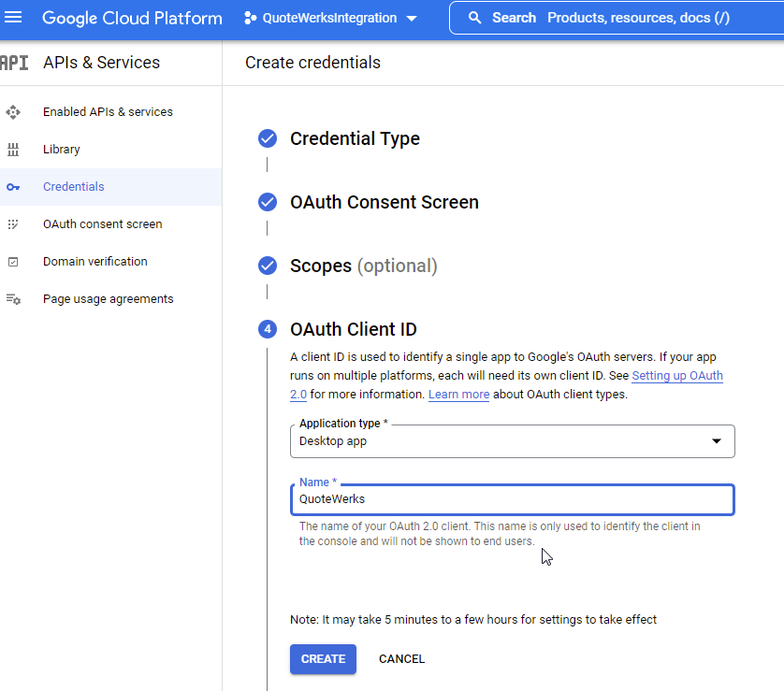Click the Application type dropdown arrow
Viewport: 784px width, 691px height.
coord(717,441)
